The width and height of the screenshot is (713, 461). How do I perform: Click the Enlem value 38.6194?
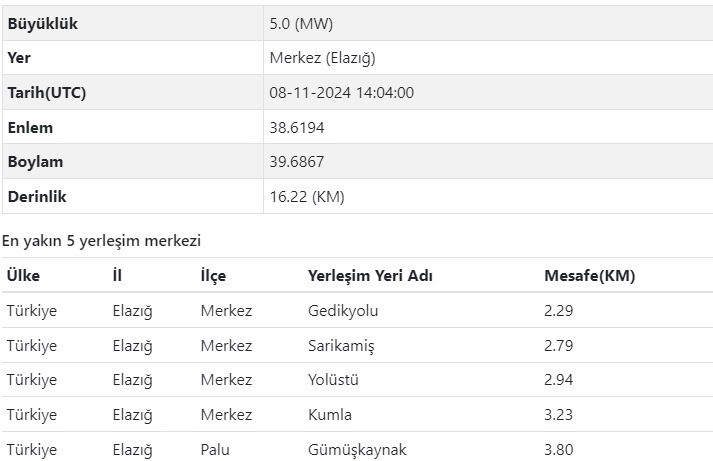[296, 128]
